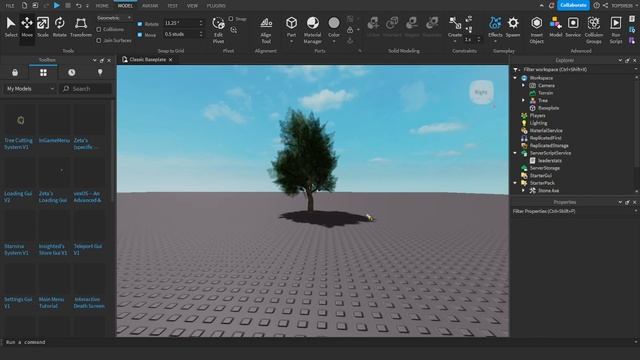Expand the Tree model in Explorer
The image size is (640, 360).
tap(523, 100)
